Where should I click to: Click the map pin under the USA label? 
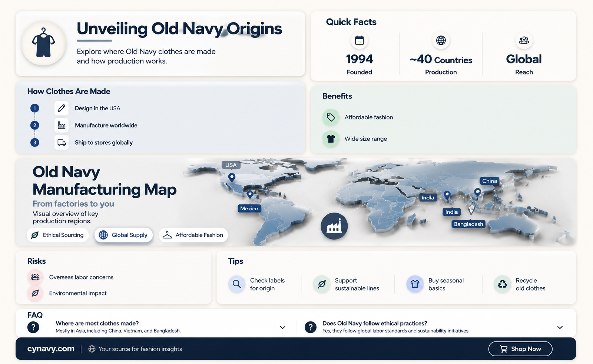pyautogui.click(x=232, y=177)
